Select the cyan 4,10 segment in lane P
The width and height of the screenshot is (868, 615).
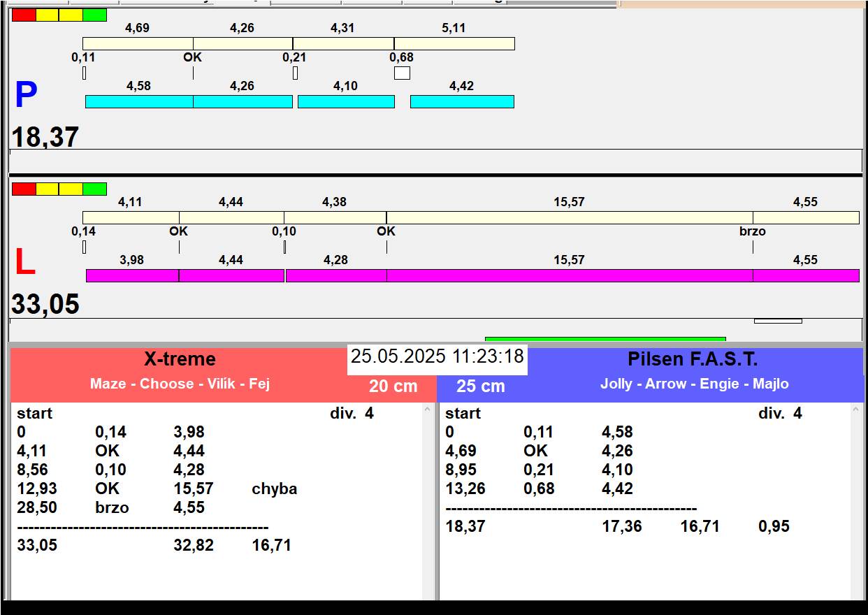tap(346, 102)
